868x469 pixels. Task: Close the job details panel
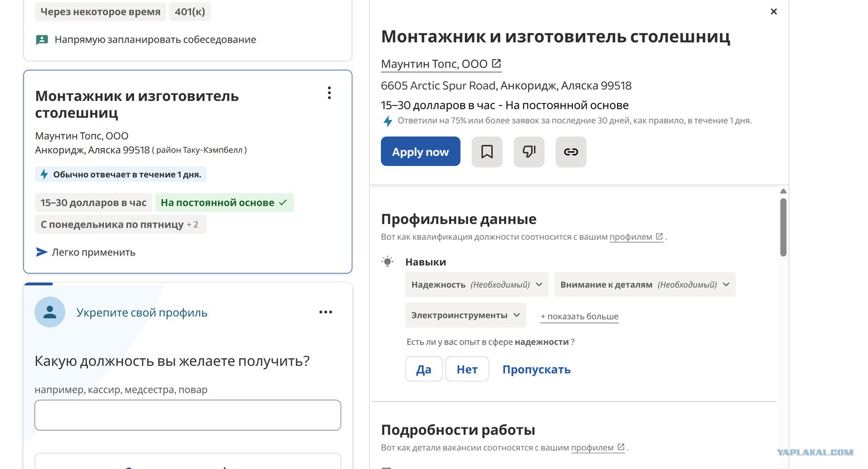pyautogui.click(x=773, y=12)
